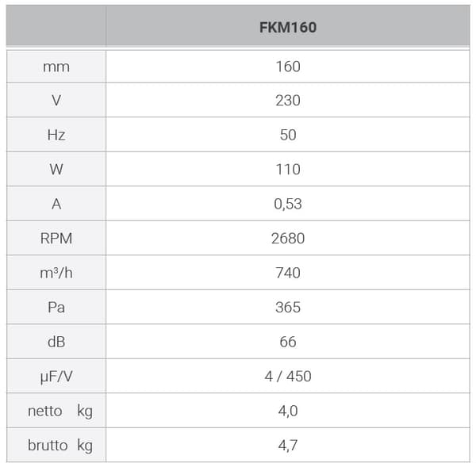Click the 4,7 brutto weight value
The image size is (476, 467).
[288, 446]
